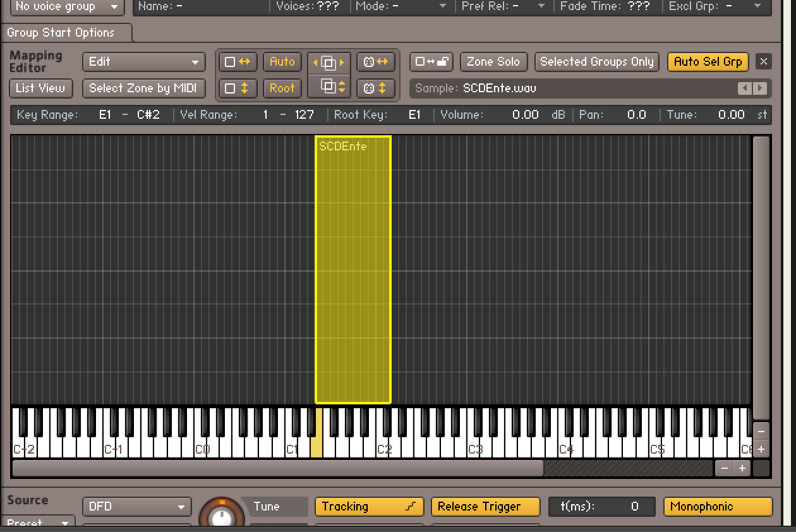
Task: Open the Edit dropdown menu
Action: (143, 62)
